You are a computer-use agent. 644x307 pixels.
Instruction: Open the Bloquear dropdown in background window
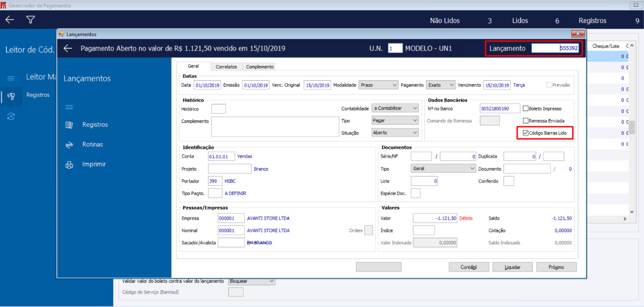[251, 281]
